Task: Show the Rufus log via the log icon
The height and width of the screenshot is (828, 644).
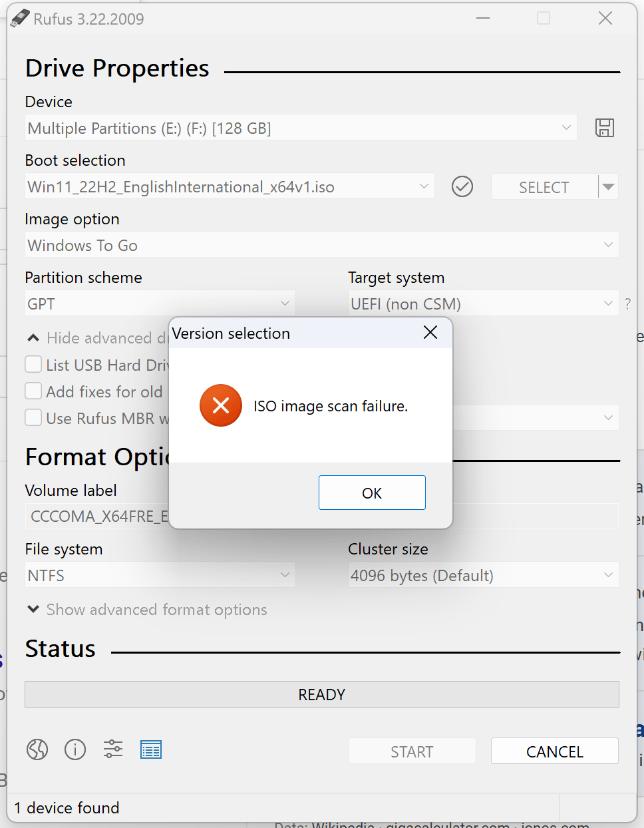Action: (151, 749)
